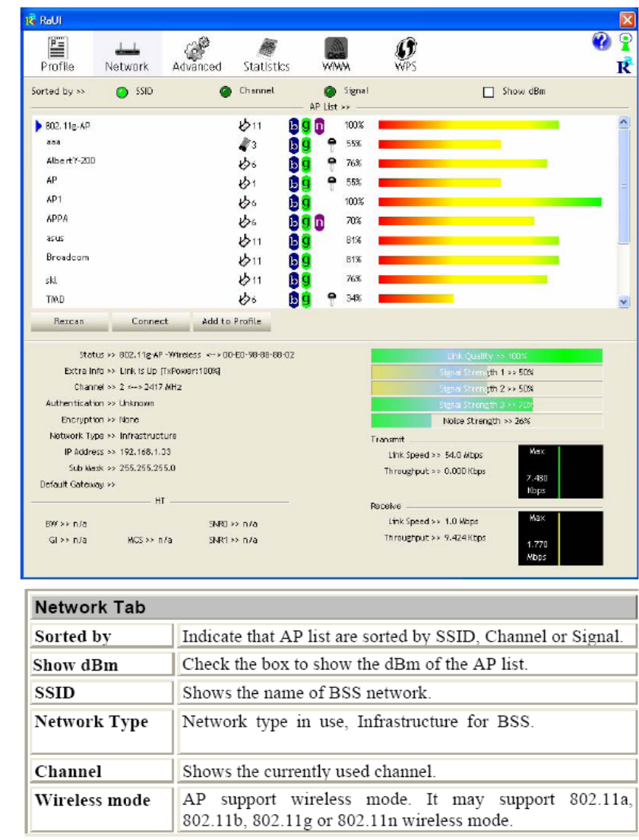Image resolution: width=639 pixels, height=840 pixels.
Task: Click the Sub Mask 255.255.255.0 value
Action: [x=147, y=468]
